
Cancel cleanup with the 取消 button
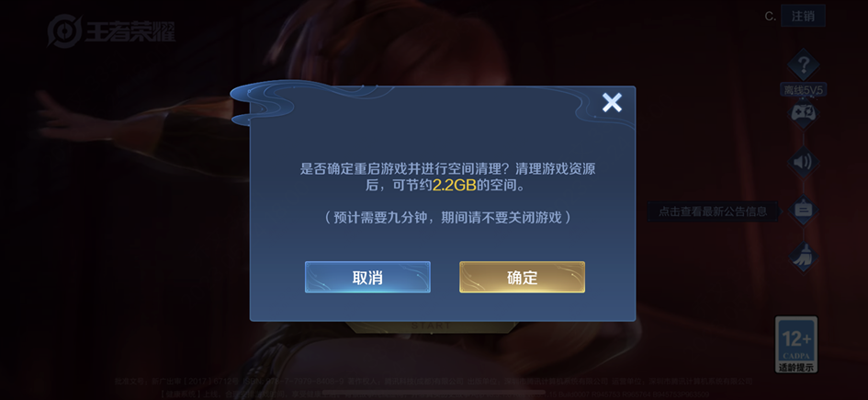(367, 277)
